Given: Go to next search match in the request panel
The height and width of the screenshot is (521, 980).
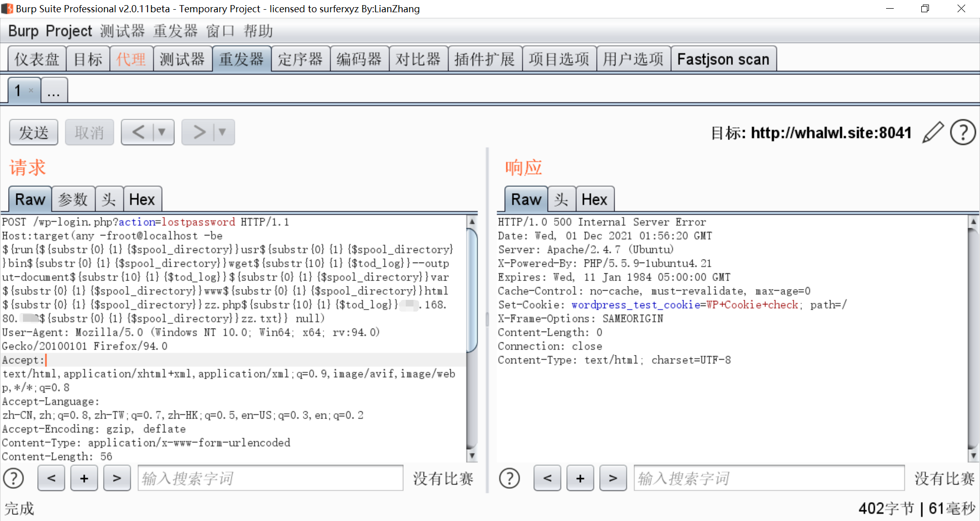Looking at the screenshot, I should (117, 478).
